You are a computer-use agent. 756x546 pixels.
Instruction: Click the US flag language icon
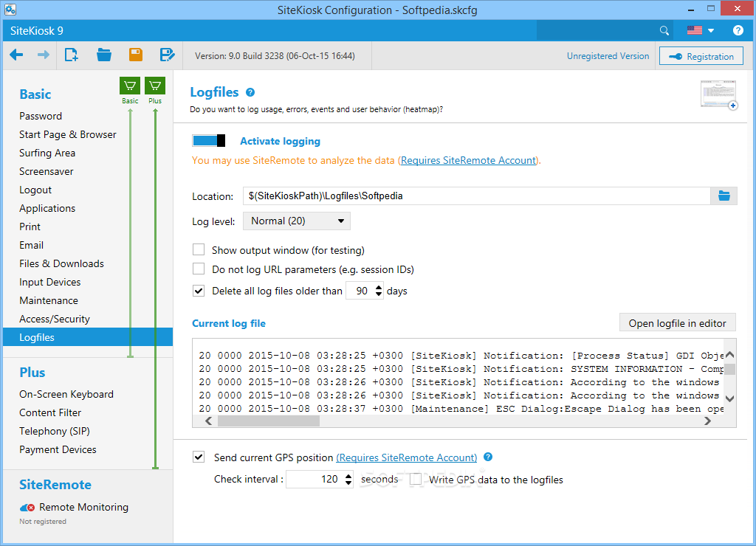click(x=694, y=30)
